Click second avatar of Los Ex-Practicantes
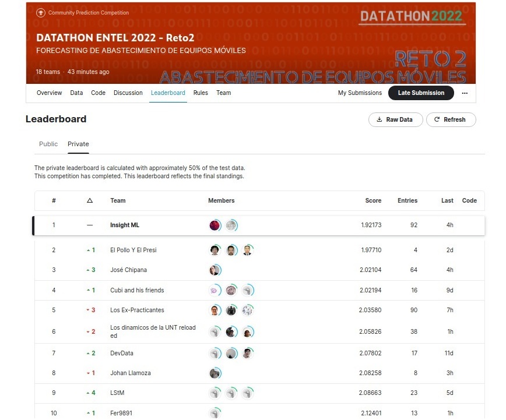This screenshot has height=420, width=506. (x=231, y=310)
